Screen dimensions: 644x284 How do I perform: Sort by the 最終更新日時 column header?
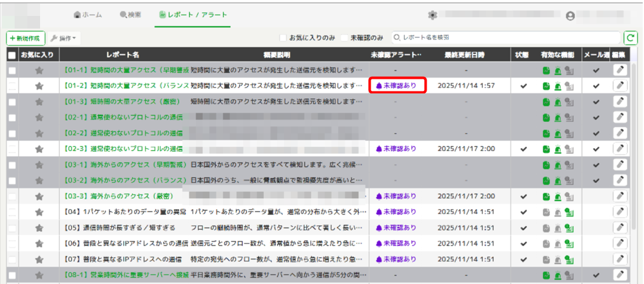coord(464,55)
